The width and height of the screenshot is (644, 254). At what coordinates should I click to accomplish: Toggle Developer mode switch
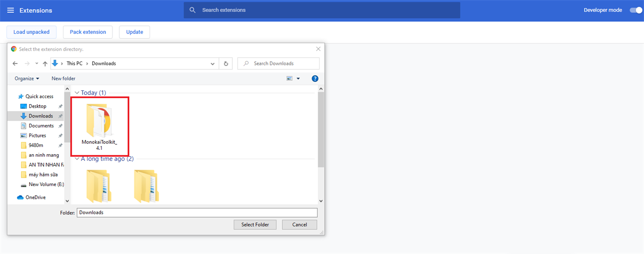(636, 10)
